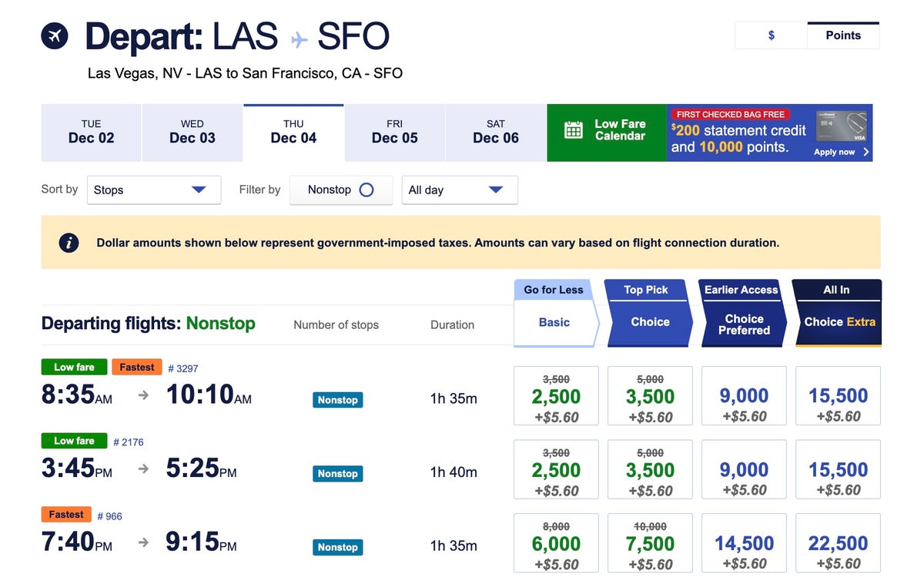Click the Apply now arrow in the banner

[x=866, y=153]
